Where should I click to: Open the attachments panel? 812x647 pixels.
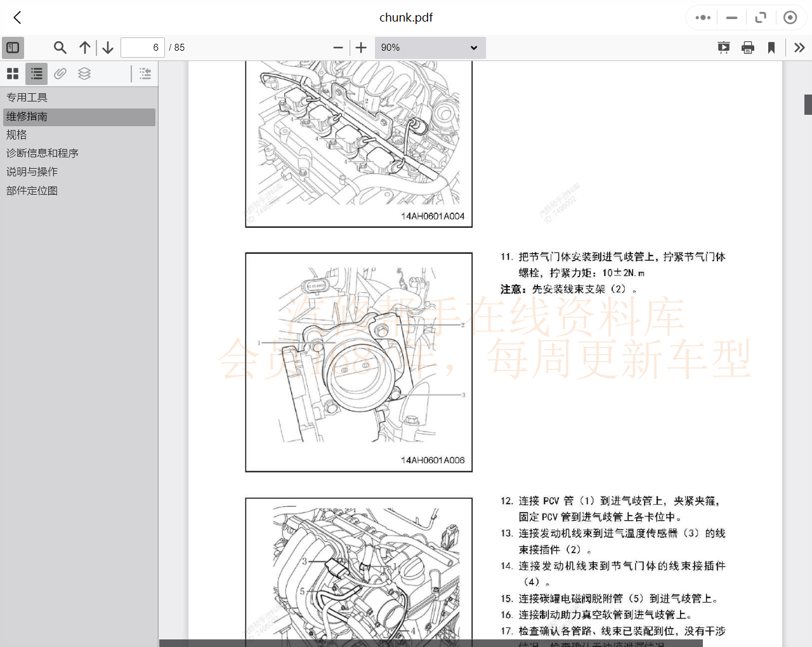[60, 74]
